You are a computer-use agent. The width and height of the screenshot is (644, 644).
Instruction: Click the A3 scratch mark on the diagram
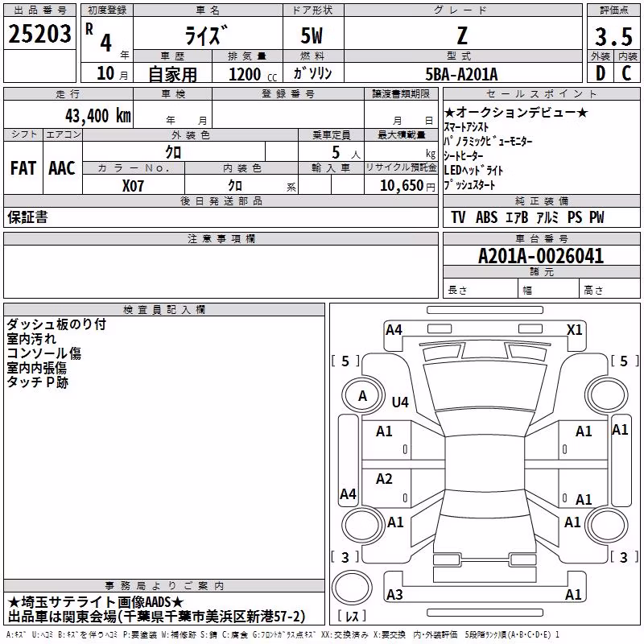[x=394, y=594]
